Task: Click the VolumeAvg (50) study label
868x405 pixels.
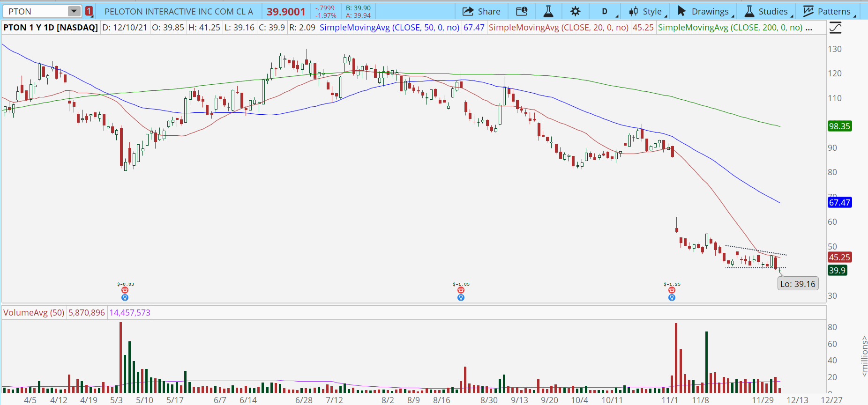Action: [34, 312]
